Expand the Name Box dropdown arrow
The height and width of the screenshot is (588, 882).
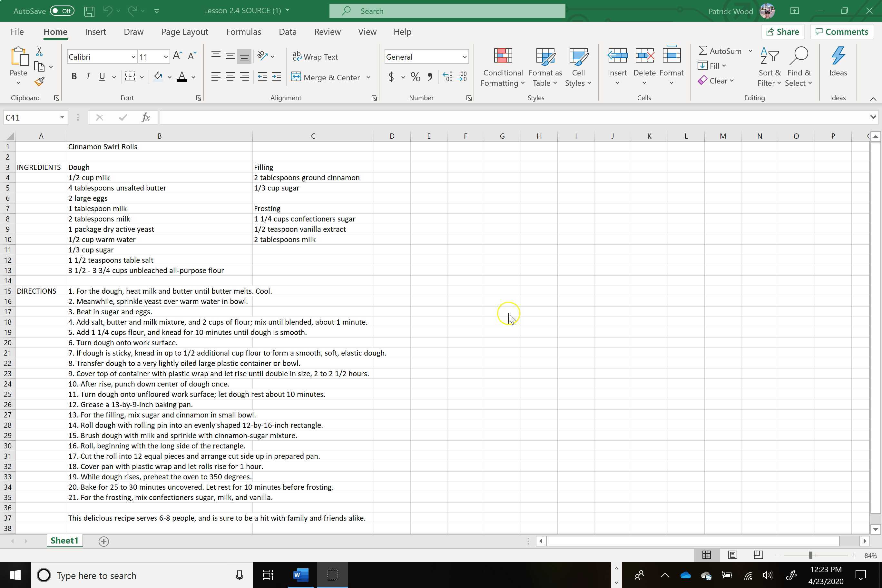click(x=62, y=118)
